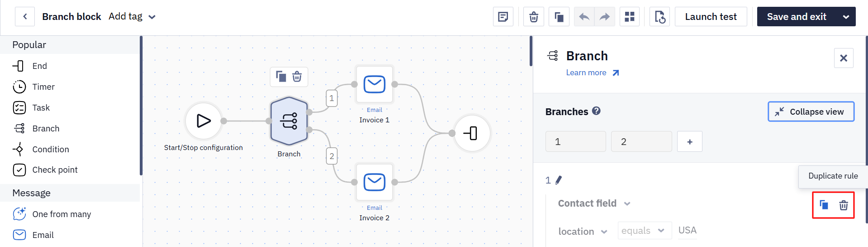Expand the Add tag dropdown
The image size is (868, 247).
(132, 17)
